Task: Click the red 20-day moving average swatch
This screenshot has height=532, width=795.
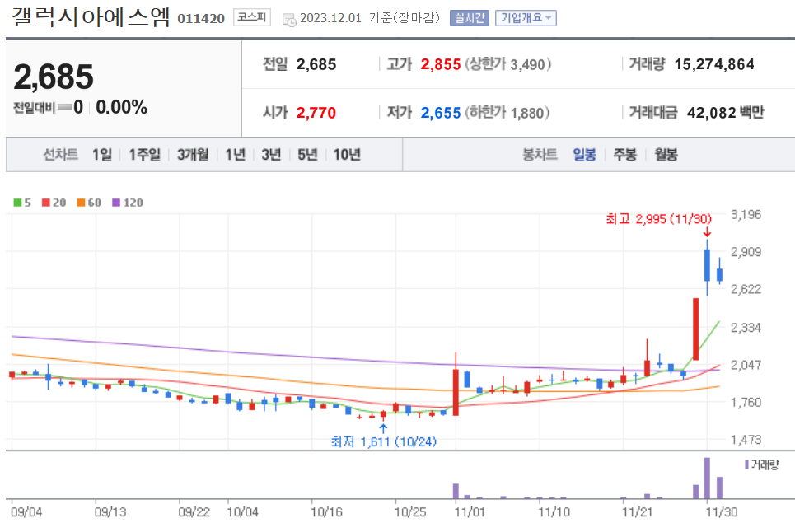Action: click(x=45, y=203)
